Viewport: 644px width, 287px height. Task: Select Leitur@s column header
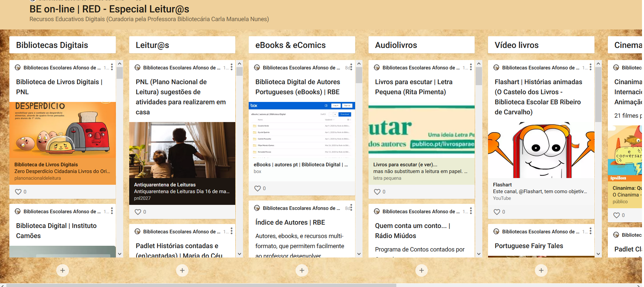[182, 45]
